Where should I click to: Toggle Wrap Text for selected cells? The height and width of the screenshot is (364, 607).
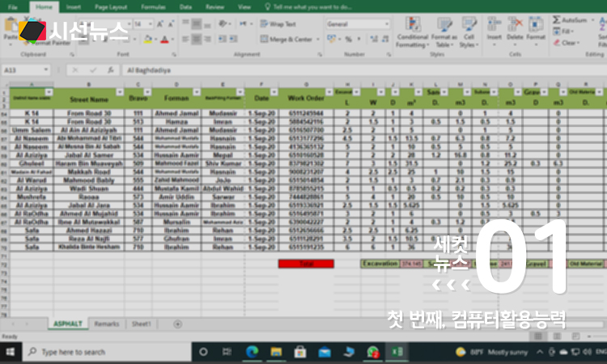click(x=278, y=24)
